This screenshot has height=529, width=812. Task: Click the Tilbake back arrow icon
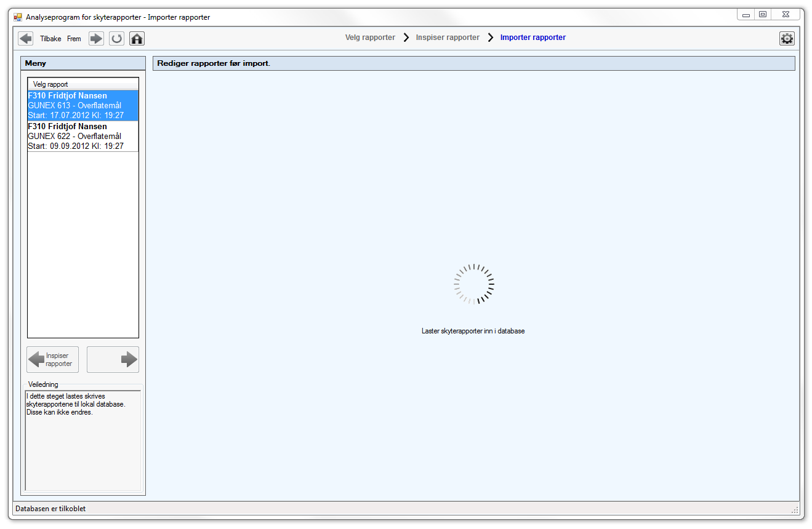pos(26,38)
